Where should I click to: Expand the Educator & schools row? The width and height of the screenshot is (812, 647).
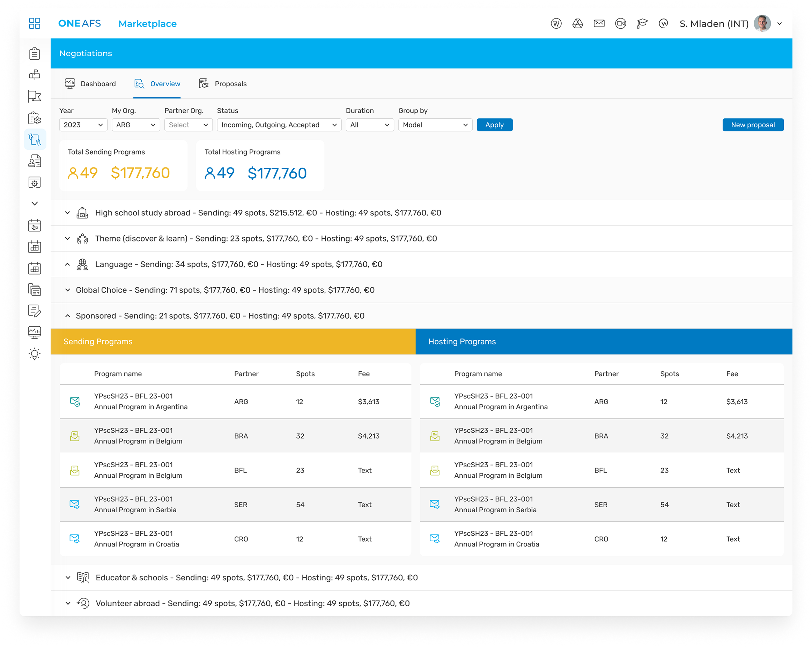coord(421,577)
